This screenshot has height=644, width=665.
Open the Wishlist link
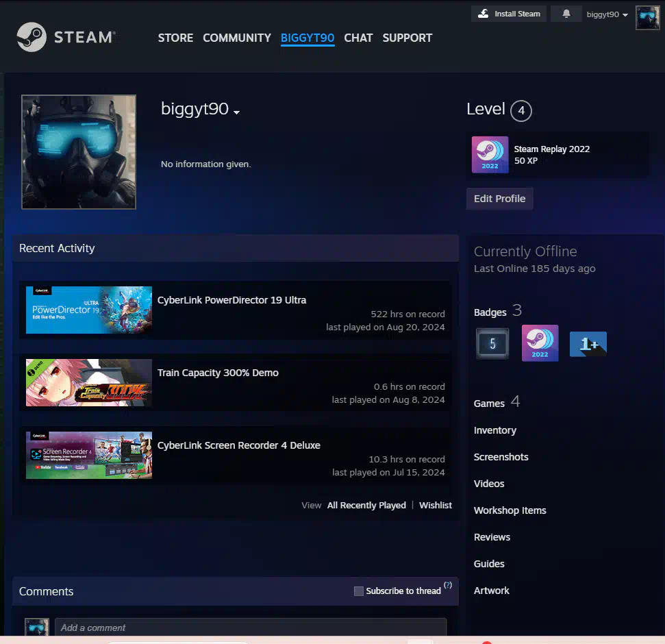436,506
